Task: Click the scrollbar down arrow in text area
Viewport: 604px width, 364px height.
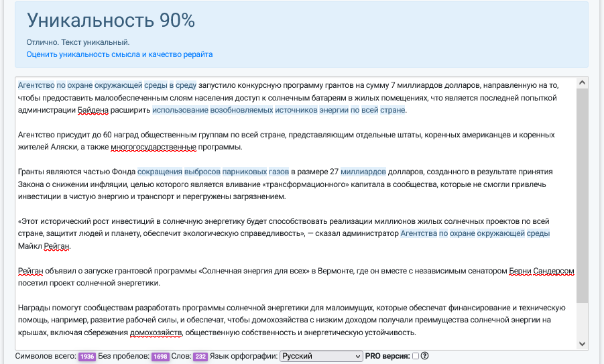Action: click(582, 344)
